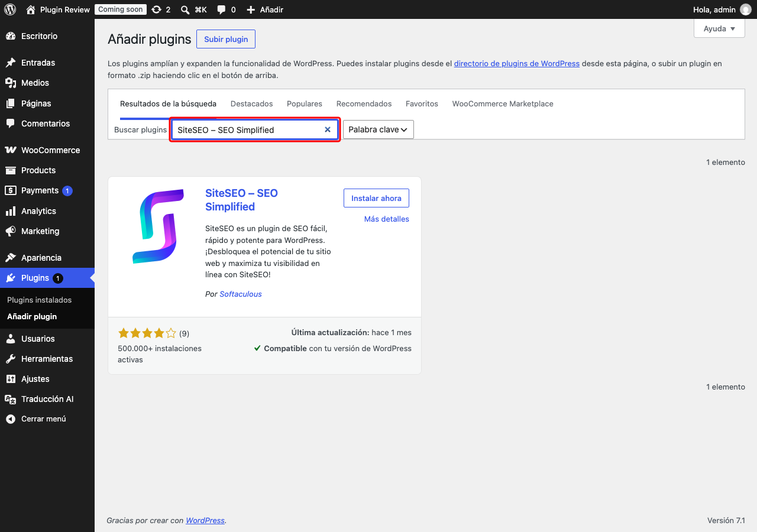Open the SiteSEO – SEO Simplified title link
This screenshot has width=757, height=532.
tap(241, 200)
